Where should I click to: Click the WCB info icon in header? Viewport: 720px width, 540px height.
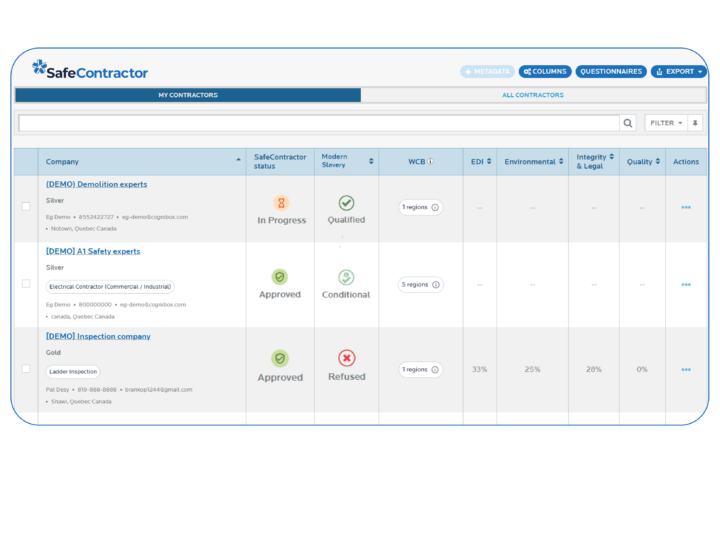tap(430, 161)
